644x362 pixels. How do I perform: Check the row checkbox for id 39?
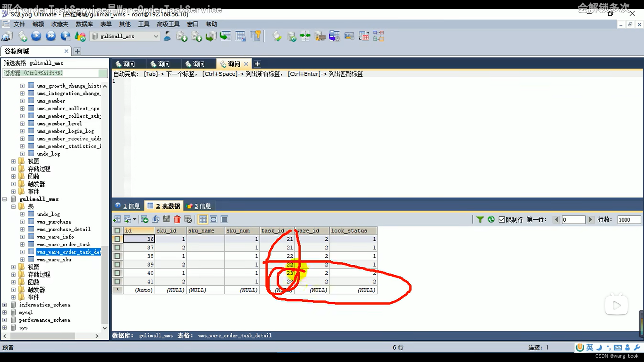tap(117, 264)
